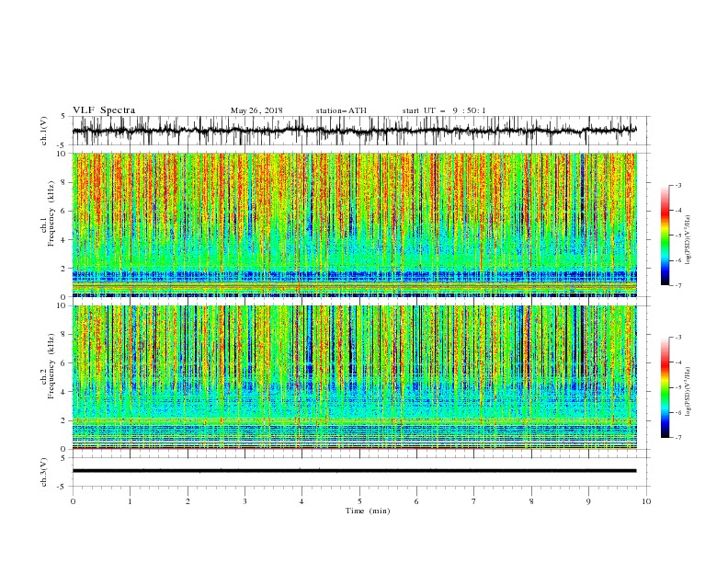Screen dimensions: 728x563
Task: Click the '-4' tick on lower colorbar
Action: coord(678,362)
